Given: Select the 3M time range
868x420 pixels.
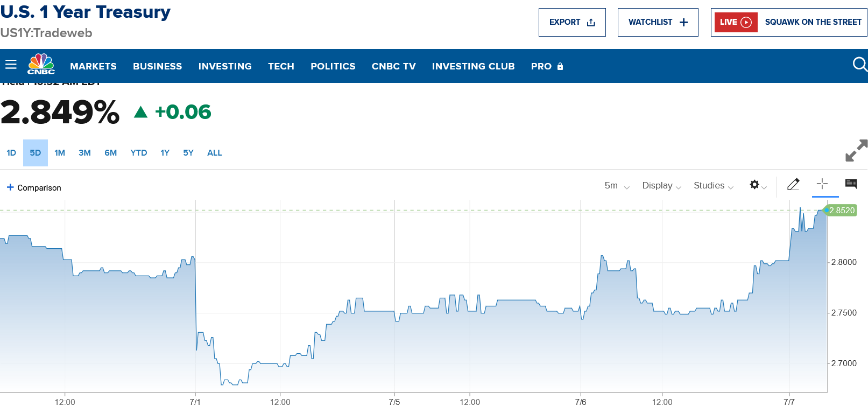Looking at the screenshot, I should coord(84,153).
